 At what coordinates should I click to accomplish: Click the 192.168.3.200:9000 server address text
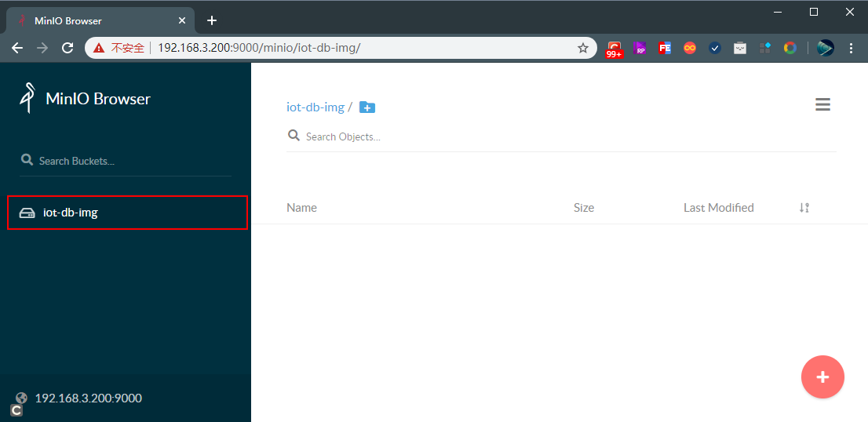[x=89, y=398]
